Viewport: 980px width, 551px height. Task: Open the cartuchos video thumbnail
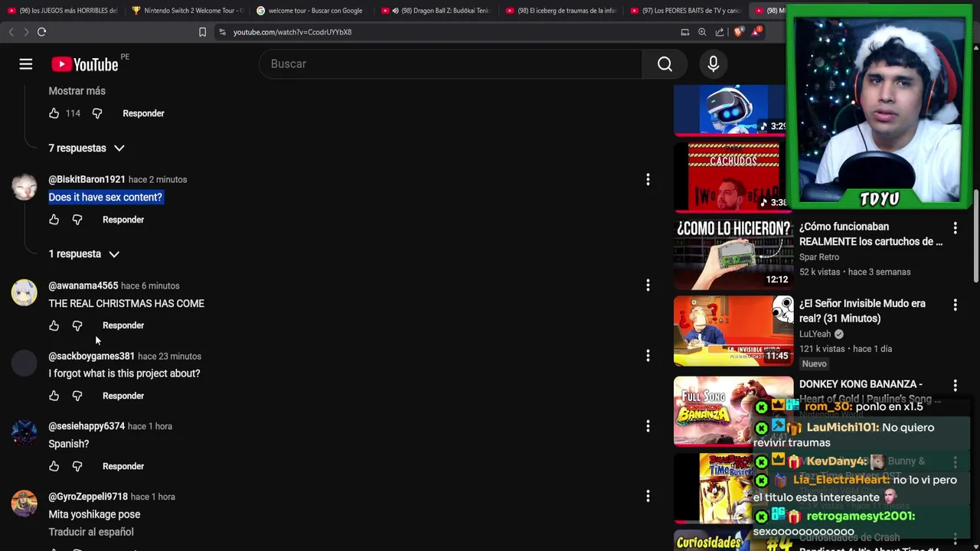point(733,253)
